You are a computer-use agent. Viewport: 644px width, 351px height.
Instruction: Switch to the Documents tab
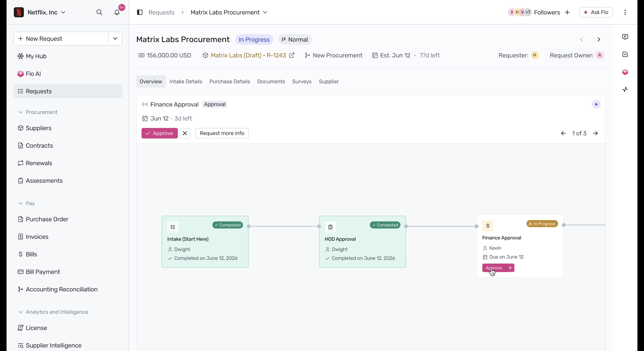pos(271,82)
